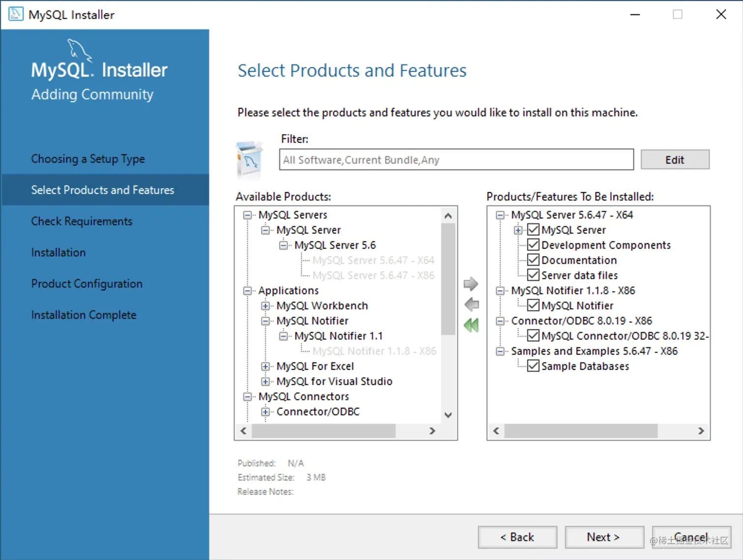
Task: Click right arrow of Available Products horizontal scrollbar
Action: [432, 431]
